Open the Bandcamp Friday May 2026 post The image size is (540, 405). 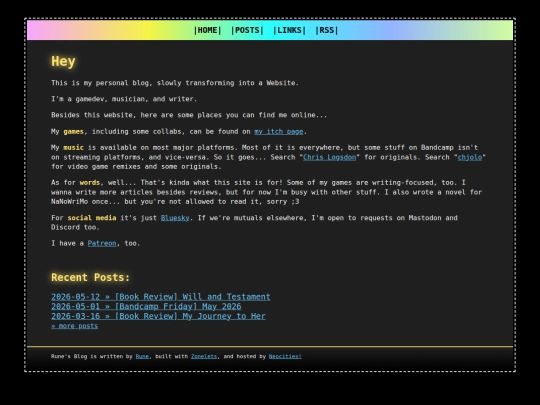pos(146,307)
